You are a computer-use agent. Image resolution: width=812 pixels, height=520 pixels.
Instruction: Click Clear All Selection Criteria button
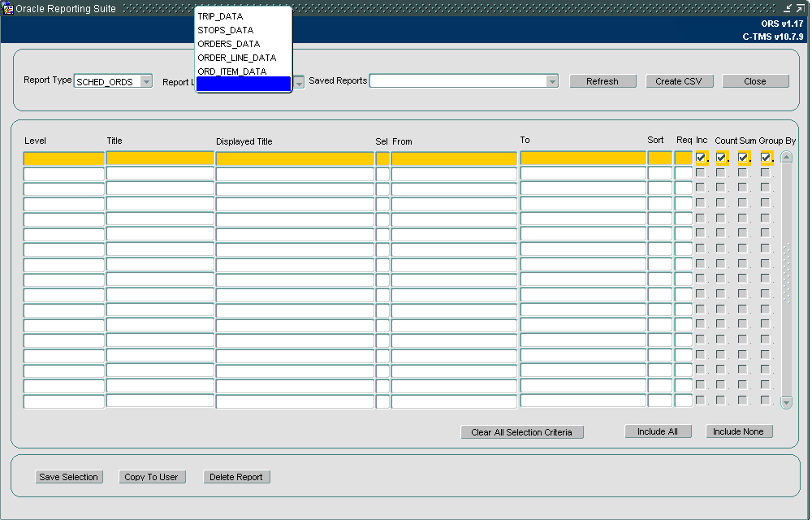[x=522, y=432]
